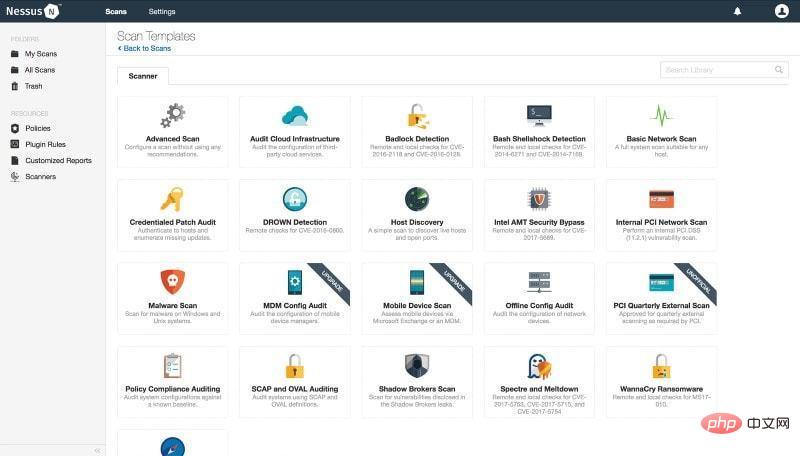800x456 pixels.
Task: Open the Credentialed Patch Audit keys icon
Action: click(x=172, y=199)
